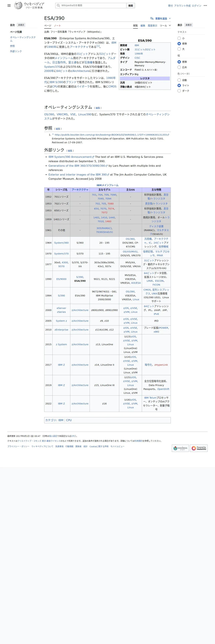This screenshot has height=644, width=215.
Task: Jump to 参照 in contents sidebar
Action: tap(12, 46)
